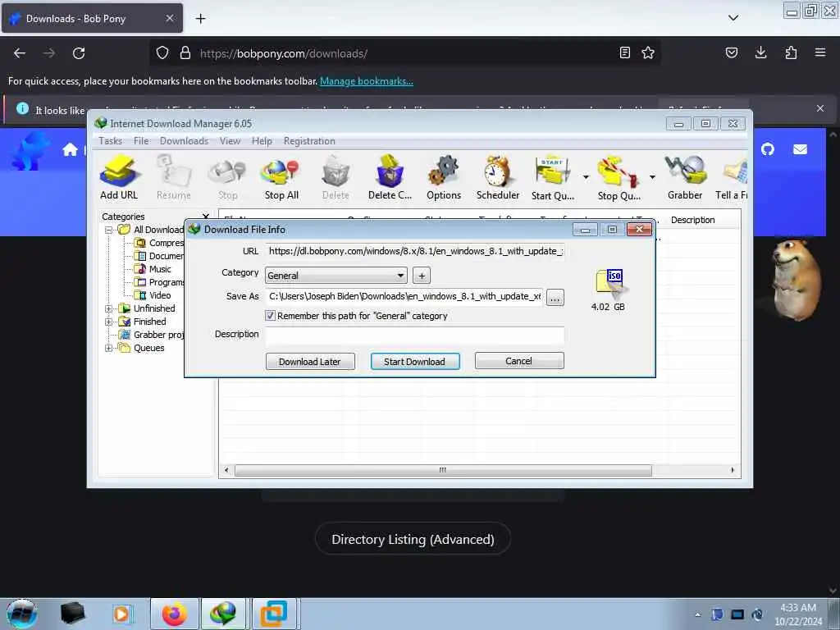Image resolution: width=840 pixels, height=630 pixels.
Task: Open the Grabber tool icon
Action: point(685,178)
